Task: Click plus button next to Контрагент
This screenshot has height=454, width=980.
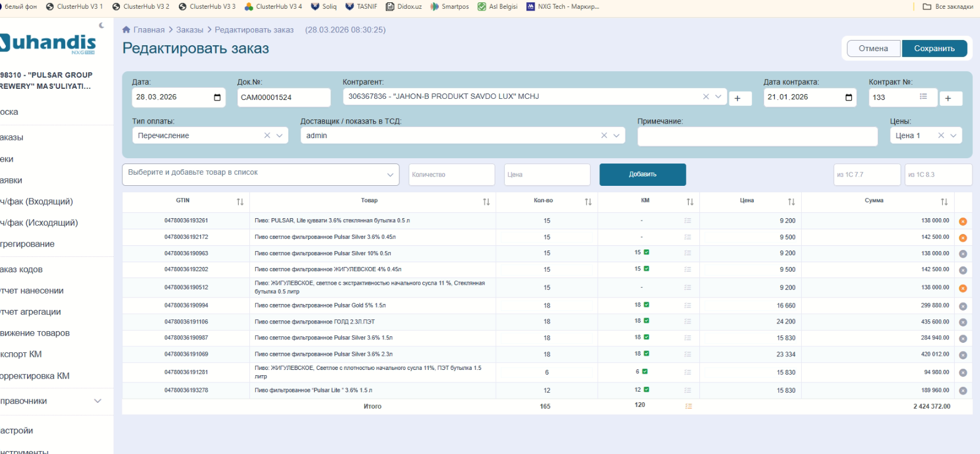Action: tap(738, 98)
